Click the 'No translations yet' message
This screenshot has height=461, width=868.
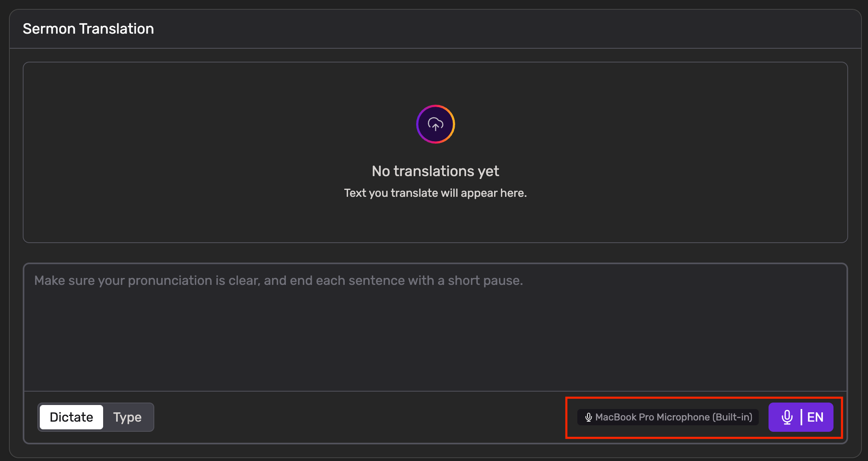435,171
